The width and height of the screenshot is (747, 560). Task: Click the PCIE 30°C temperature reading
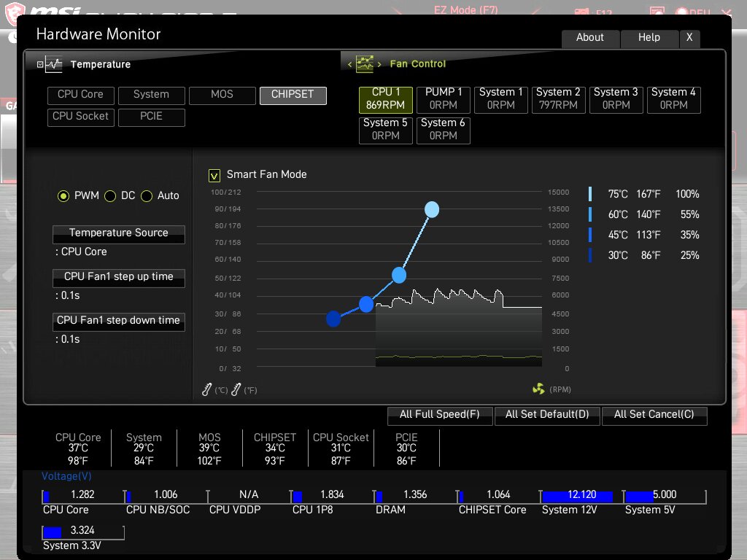click(x=406, y=448)
